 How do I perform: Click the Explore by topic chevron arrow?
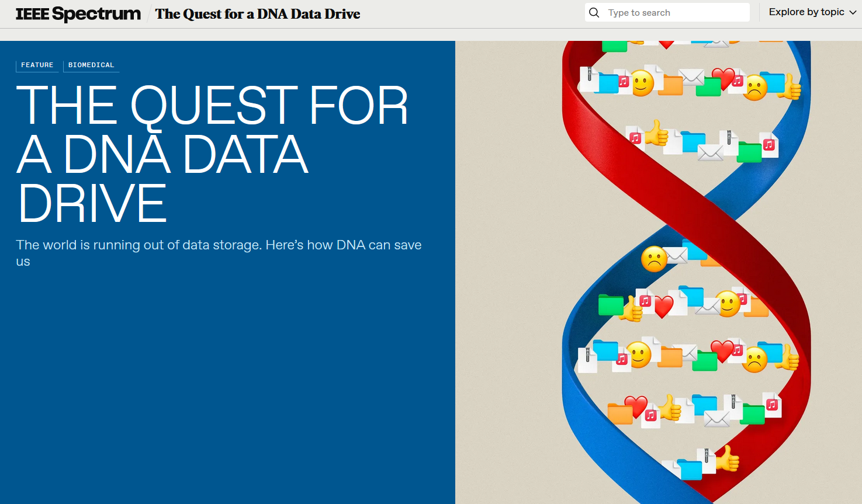tap(853, 12)
